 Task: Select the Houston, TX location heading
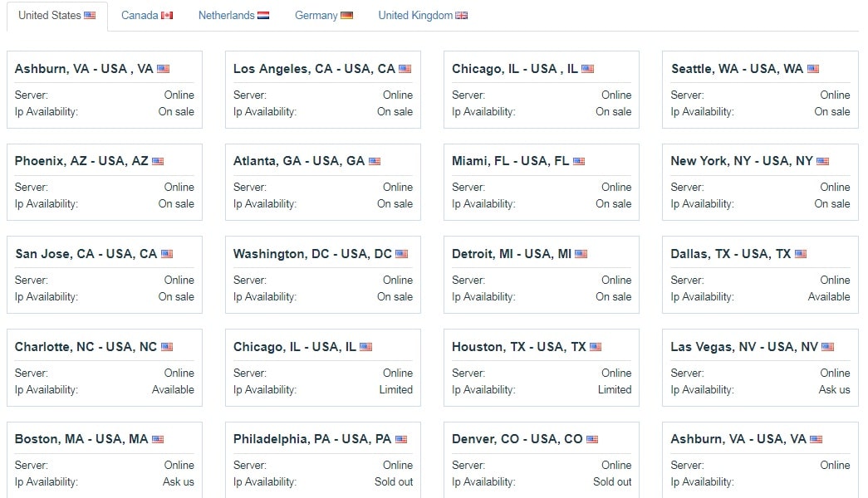coord(518,347)
